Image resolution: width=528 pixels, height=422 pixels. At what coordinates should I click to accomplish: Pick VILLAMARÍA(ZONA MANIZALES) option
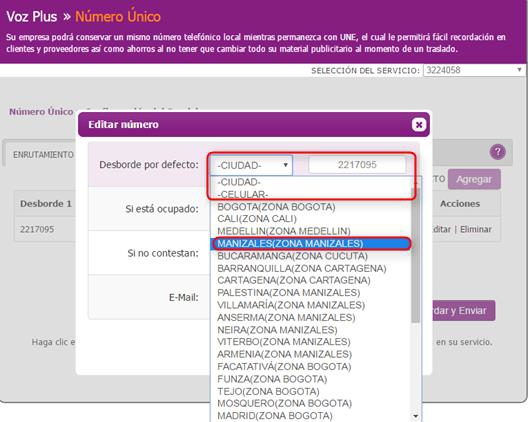311,305
